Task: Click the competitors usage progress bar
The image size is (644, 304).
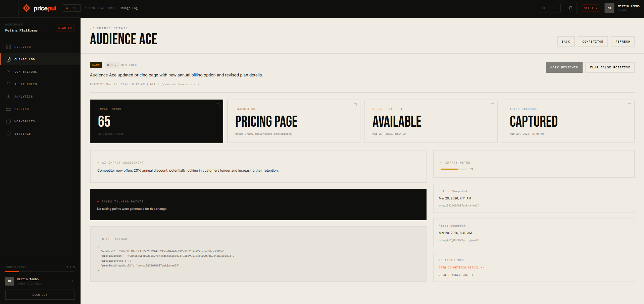Action: point(40,271)
